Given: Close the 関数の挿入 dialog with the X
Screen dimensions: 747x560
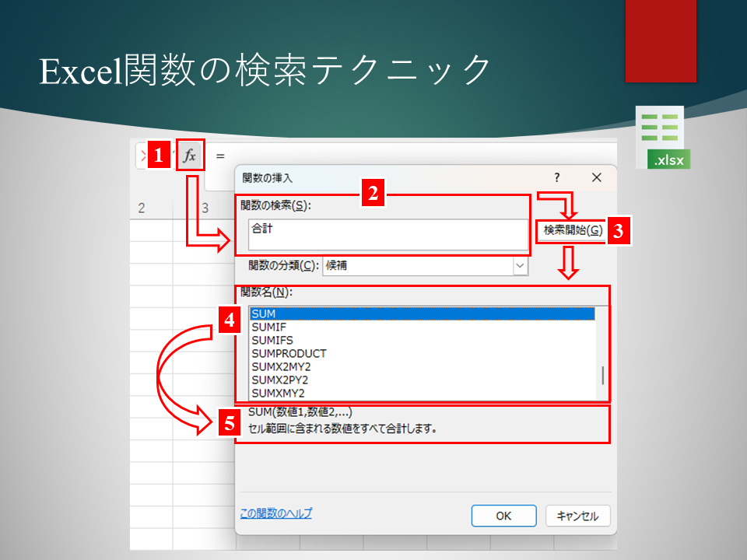Looking at the screenshot, I should 597,177.
